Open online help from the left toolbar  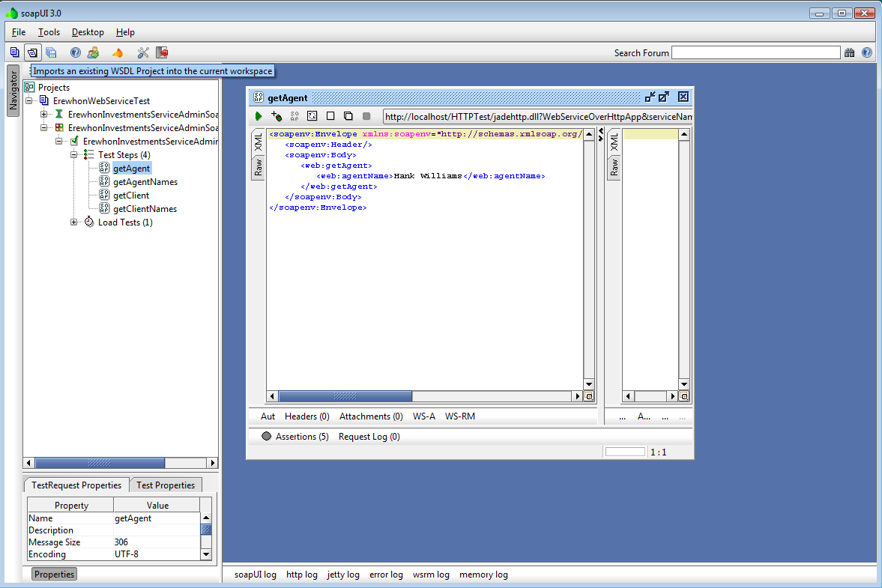pos(76,52)
